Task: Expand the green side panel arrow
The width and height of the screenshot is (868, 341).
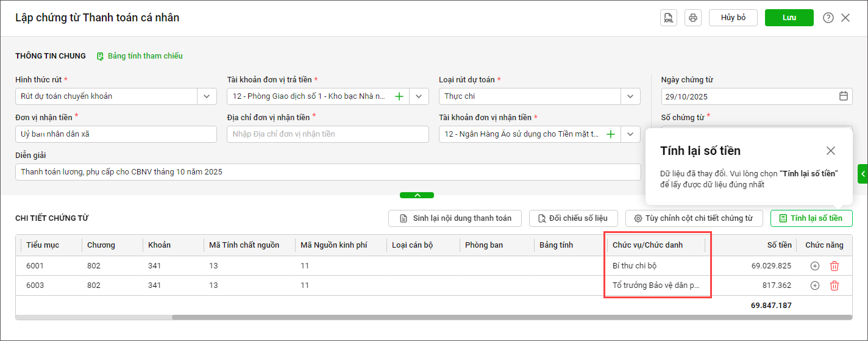Action: point(863,174)
